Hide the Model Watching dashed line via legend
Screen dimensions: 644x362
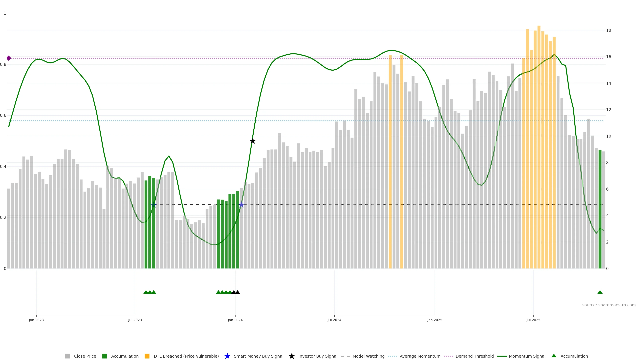point(368,356)
